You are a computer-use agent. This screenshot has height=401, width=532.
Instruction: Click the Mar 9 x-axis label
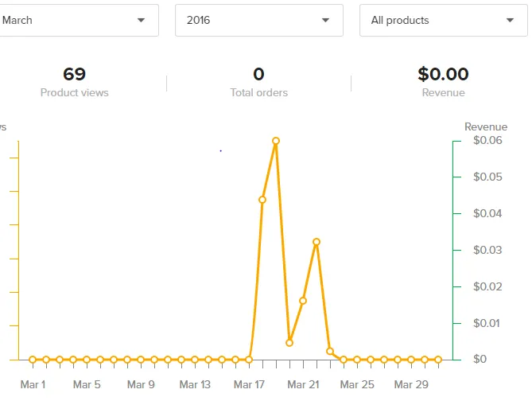[140, 385]
